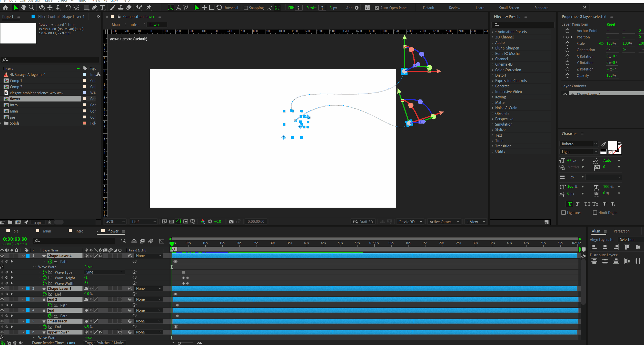This screenshot has width=644, height=345.
Task: Take a snapshot with camera icon
Action: click(x=231, y=221)
